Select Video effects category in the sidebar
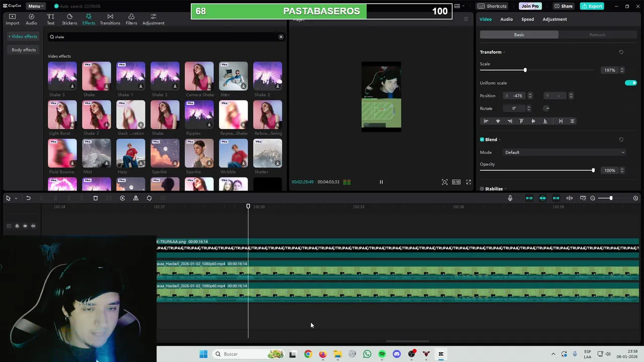The height and width of the screenshot is (362, 644). pyautogui.click(x=24, y=36)
